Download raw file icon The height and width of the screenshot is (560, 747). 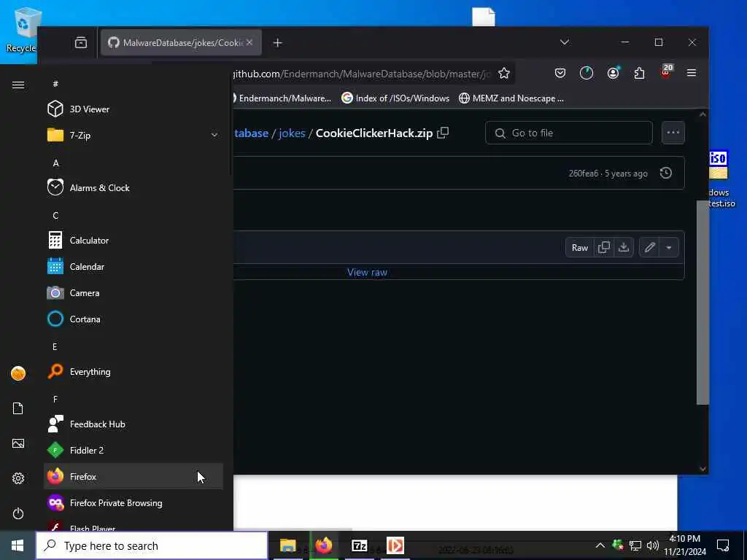pyautogui.click(x=624, y=248)
